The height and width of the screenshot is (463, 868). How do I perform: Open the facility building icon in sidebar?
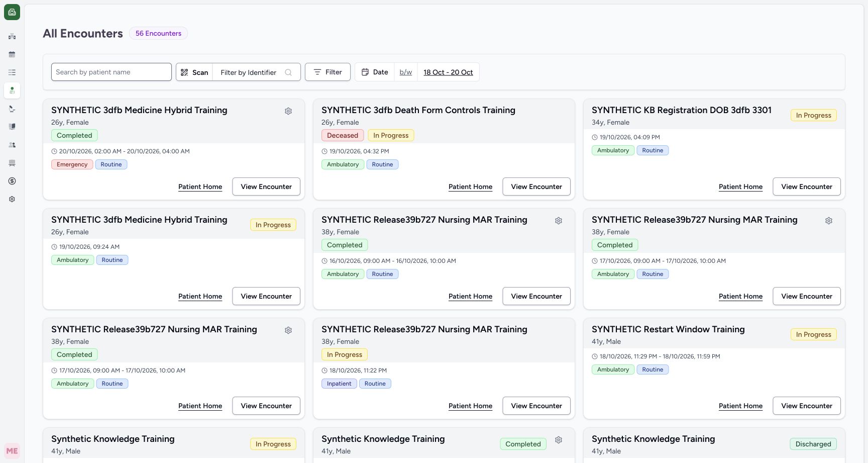12,36
